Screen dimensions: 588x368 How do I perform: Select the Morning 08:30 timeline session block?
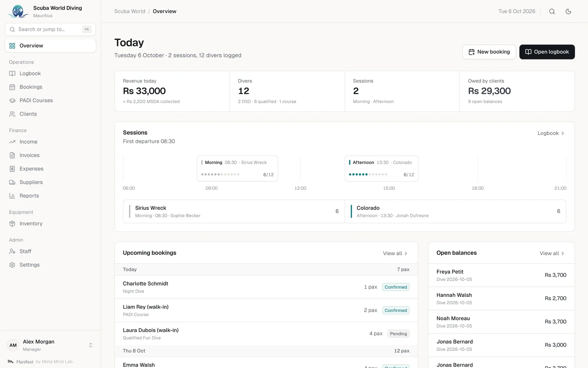237,168
